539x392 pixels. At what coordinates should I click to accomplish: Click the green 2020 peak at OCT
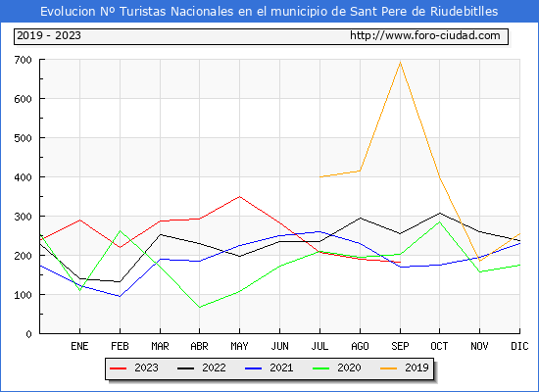tap(440, 222)
